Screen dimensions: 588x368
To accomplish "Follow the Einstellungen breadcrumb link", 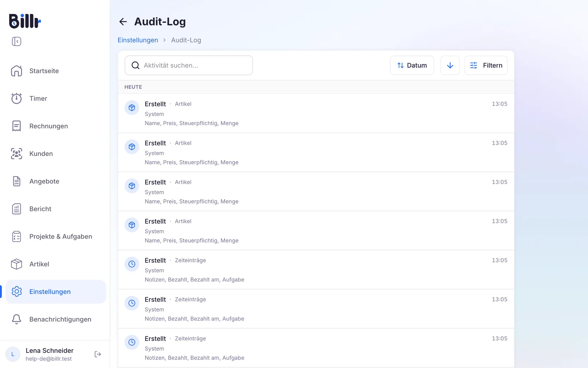I will click(x=138, y=40).
